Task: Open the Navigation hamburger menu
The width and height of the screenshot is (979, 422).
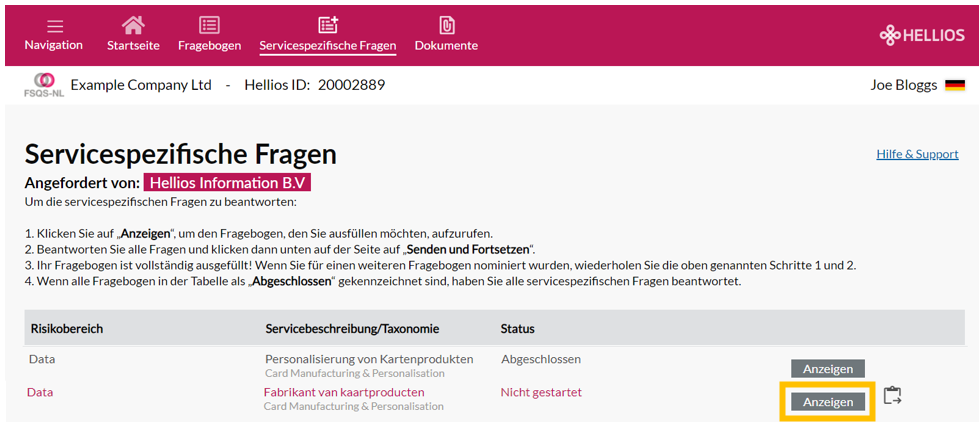Action: point(54,26)
